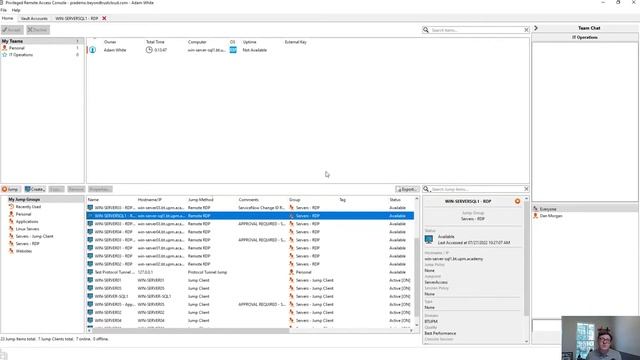Select the highlighted WIN-SERVERSQL1 jump item row
Image resolution: width=640 pixels, height=360 pixels.
click(x=250, y=216)
